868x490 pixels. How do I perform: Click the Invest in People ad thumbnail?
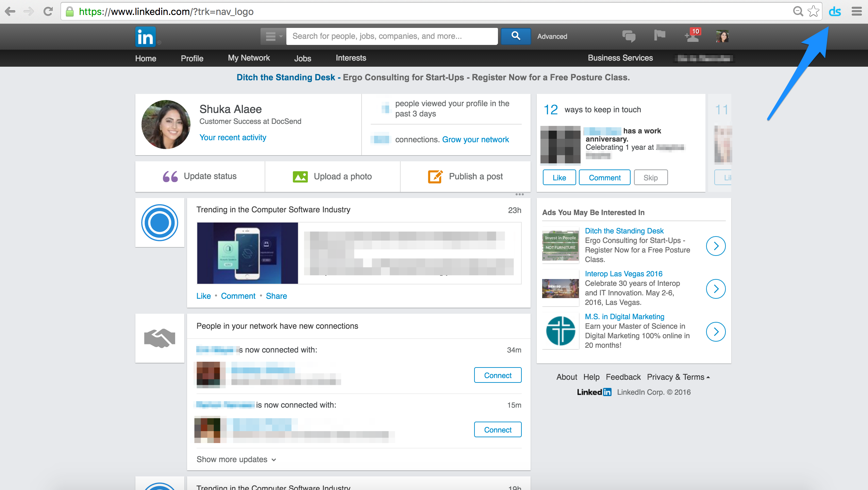point(560,245)
